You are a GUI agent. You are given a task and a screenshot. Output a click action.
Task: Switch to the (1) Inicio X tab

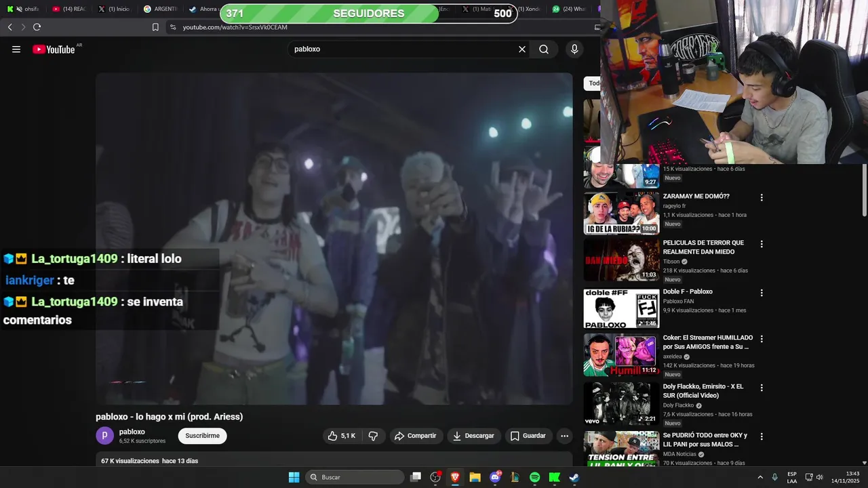tap(114, 9)
